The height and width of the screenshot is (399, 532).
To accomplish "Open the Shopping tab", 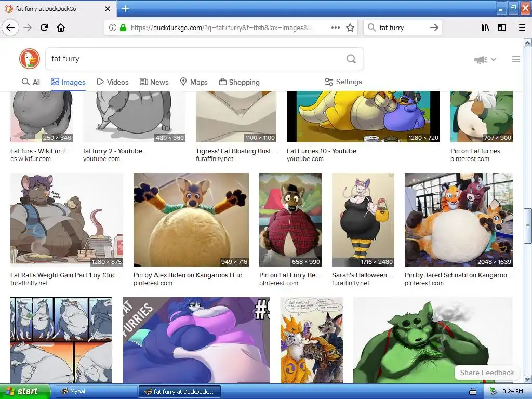I will click(x=239, y=82).
